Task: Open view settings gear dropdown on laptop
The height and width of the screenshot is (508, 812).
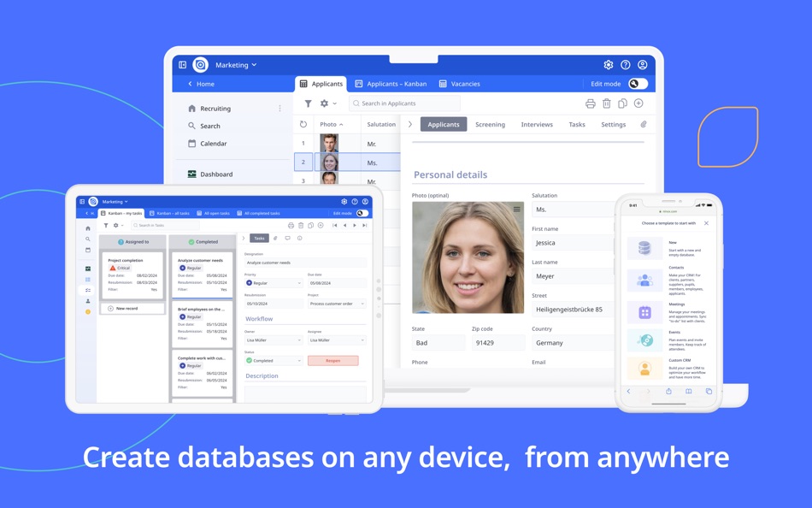Action: [x=328, y=103]
